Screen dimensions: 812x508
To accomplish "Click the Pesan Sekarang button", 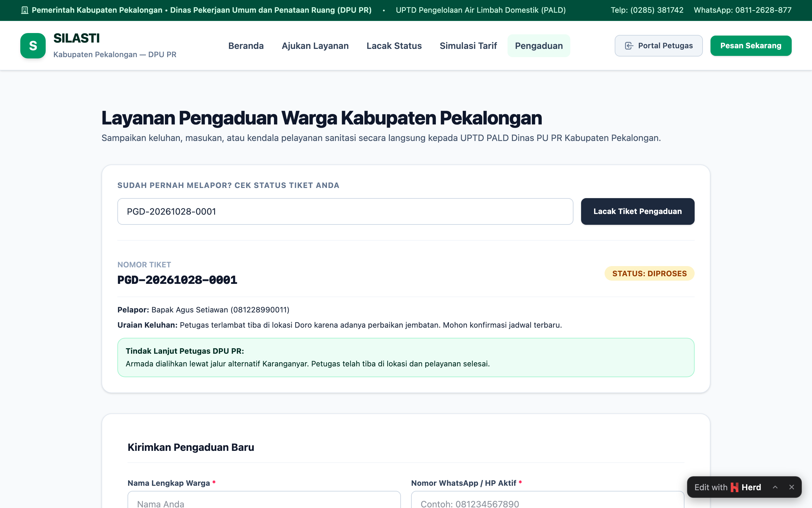I will pyautogui.click(x=750, y=46).
